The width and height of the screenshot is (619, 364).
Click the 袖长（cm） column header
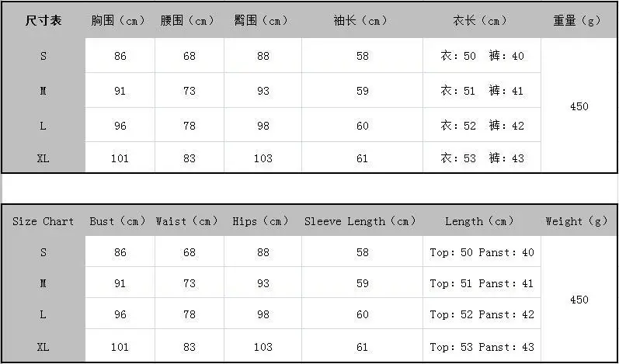click(x=362, y=20)
